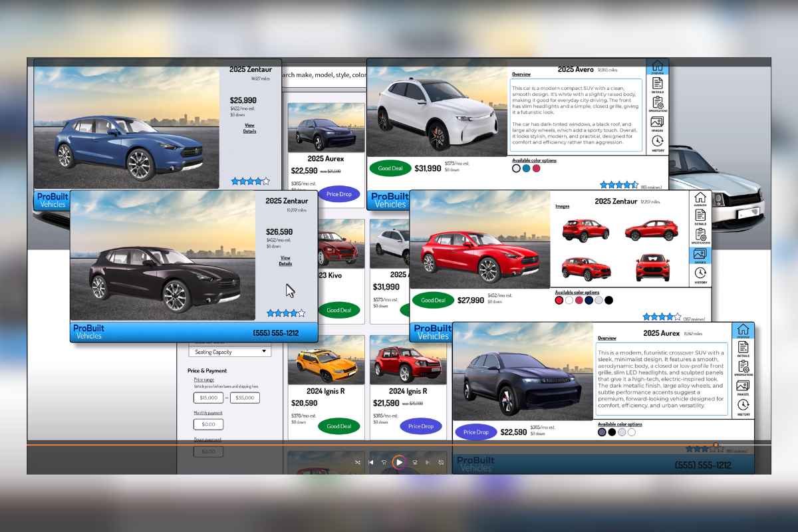Select the red color option on Zentaur page

pos(559,300)
